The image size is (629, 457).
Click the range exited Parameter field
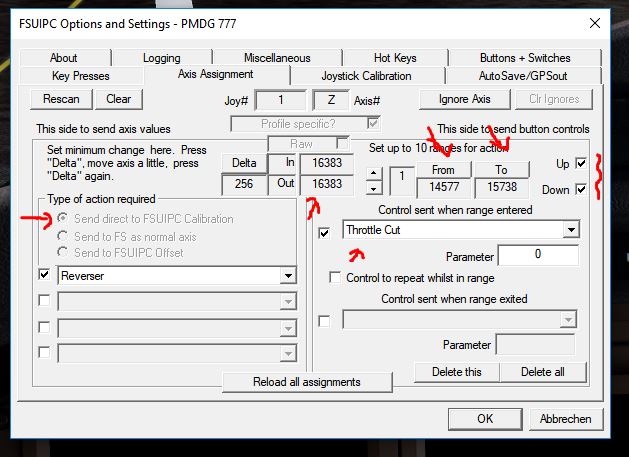(536, 344)
